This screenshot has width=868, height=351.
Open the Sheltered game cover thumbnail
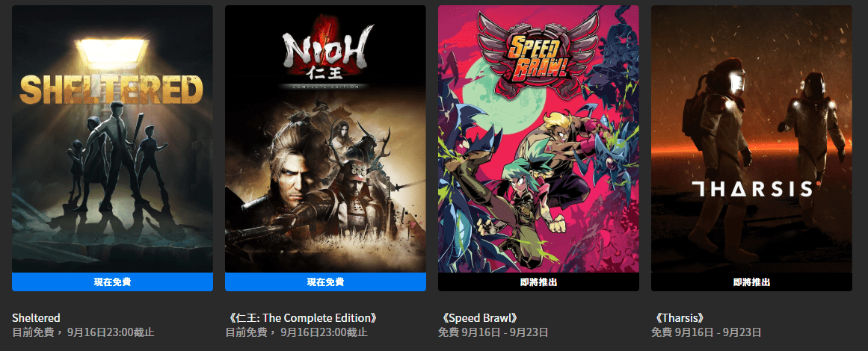pos(112,139)
